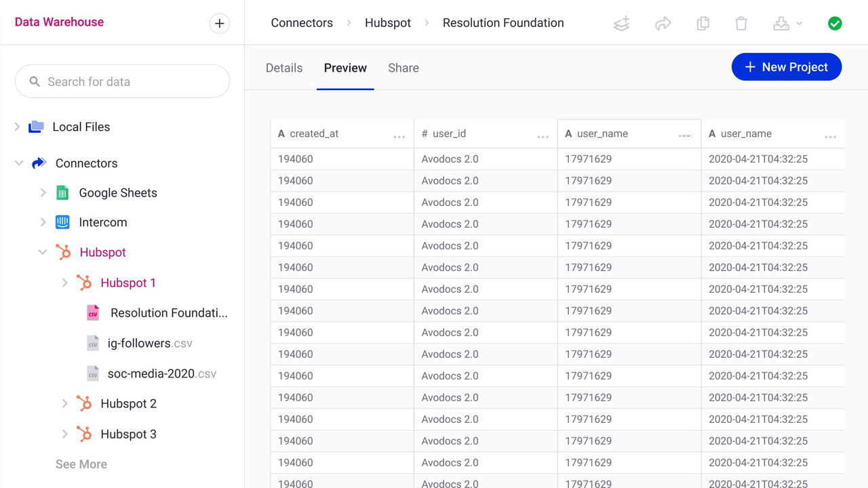The height and width of the screenshot is (488, 868).
Task: Click the share arrow icon in toolbar
Action: (663, 24)
